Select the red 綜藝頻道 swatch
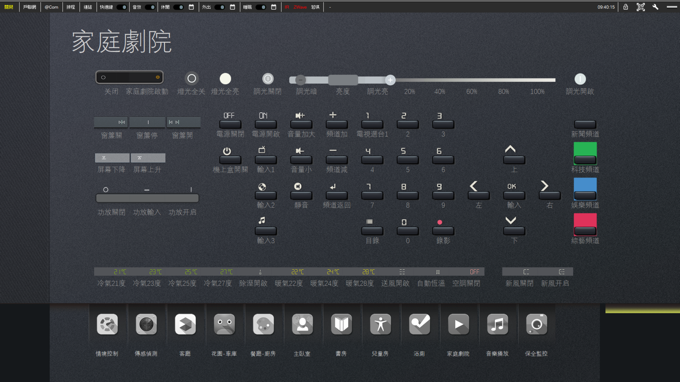This screenshot has height=382, width=680. [585, 224]
